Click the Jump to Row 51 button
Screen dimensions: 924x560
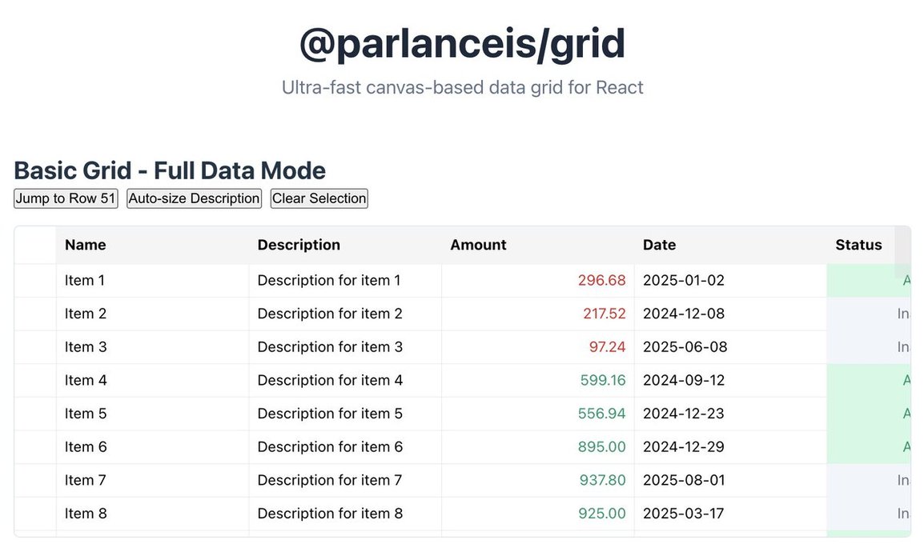[x=66, y=198]
